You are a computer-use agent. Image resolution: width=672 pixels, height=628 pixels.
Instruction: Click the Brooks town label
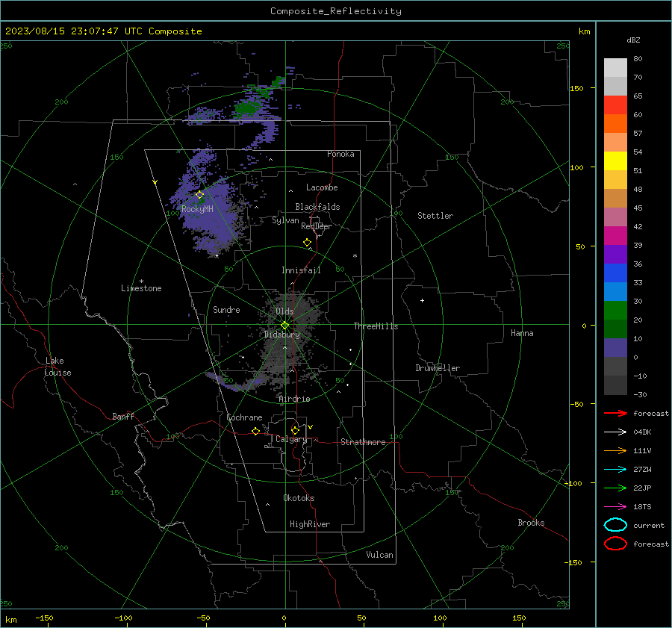531,523
